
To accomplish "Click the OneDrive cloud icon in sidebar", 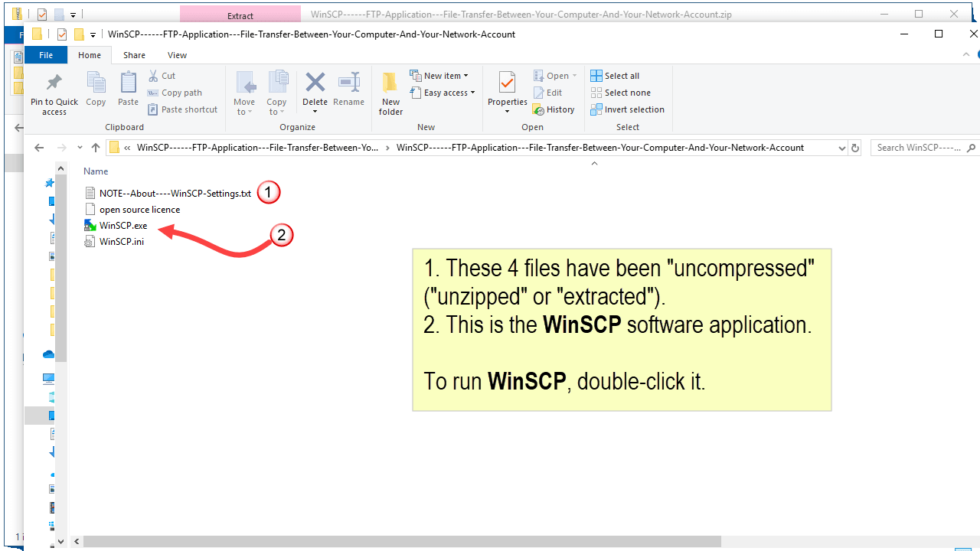I will click(x=49, y=354).
